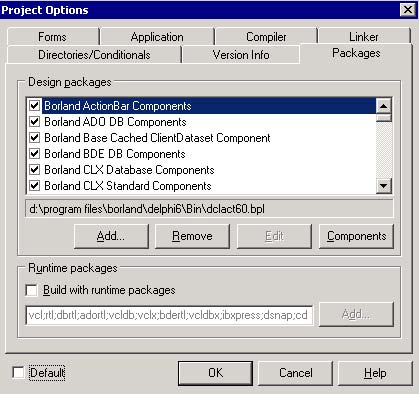This screenshot has width=419, height=394.
Task: Uncheck Borland ADO DB Components checkbox
Action: (35, 122)
